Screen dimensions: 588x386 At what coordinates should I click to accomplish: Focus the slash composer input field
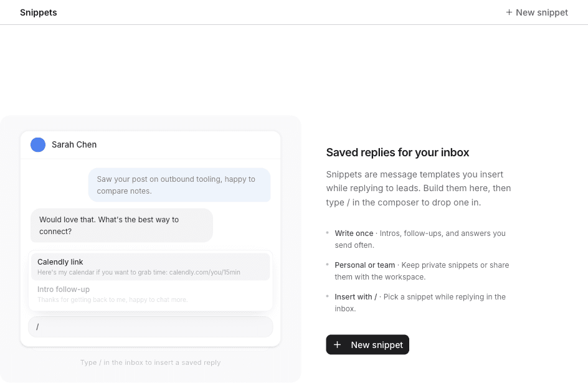coord(150,327)
